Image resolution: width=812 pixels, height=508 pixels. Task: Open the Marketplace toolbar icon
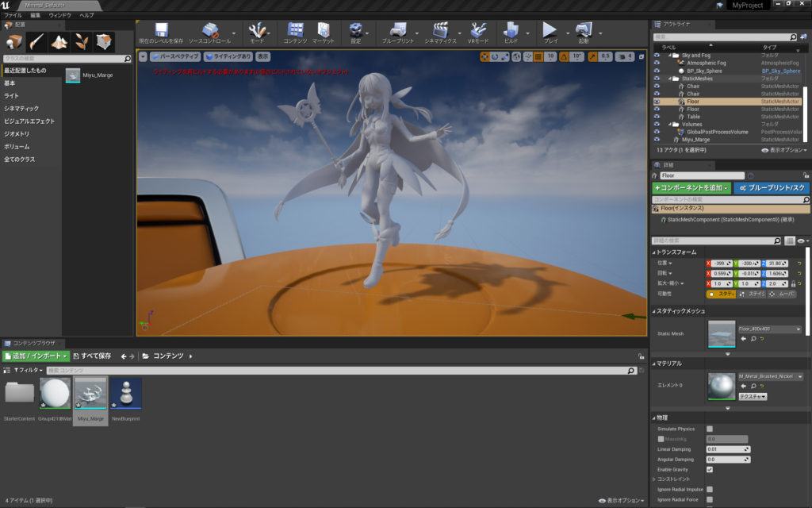[323, 30]
